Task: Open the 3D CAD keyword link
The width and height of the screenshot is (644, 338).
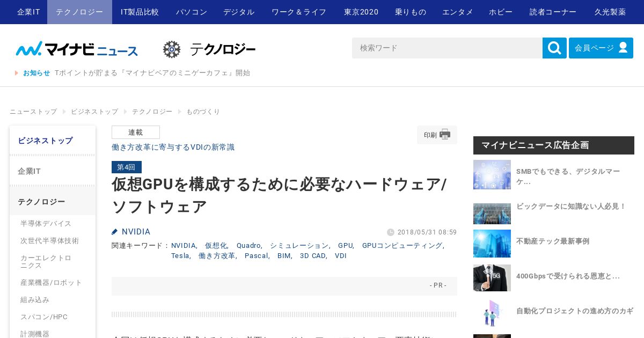Action: tap(312, 256)
